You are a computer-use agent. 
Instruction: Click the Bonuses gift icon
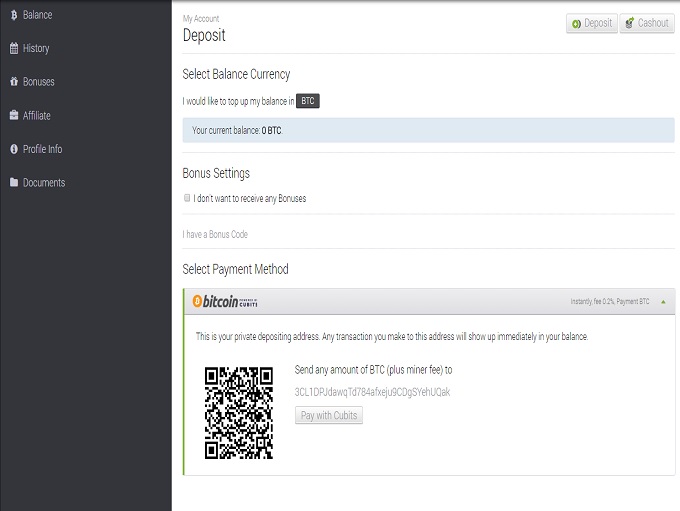[14, 82]
